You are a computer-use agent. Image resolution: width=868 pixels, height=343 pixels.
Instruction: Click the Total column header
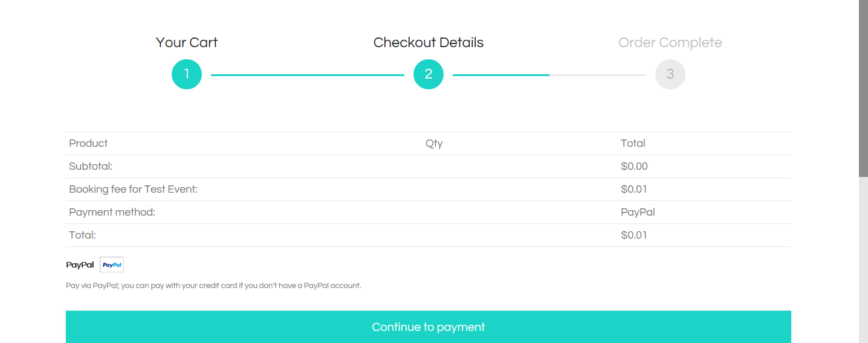[633, 143]
